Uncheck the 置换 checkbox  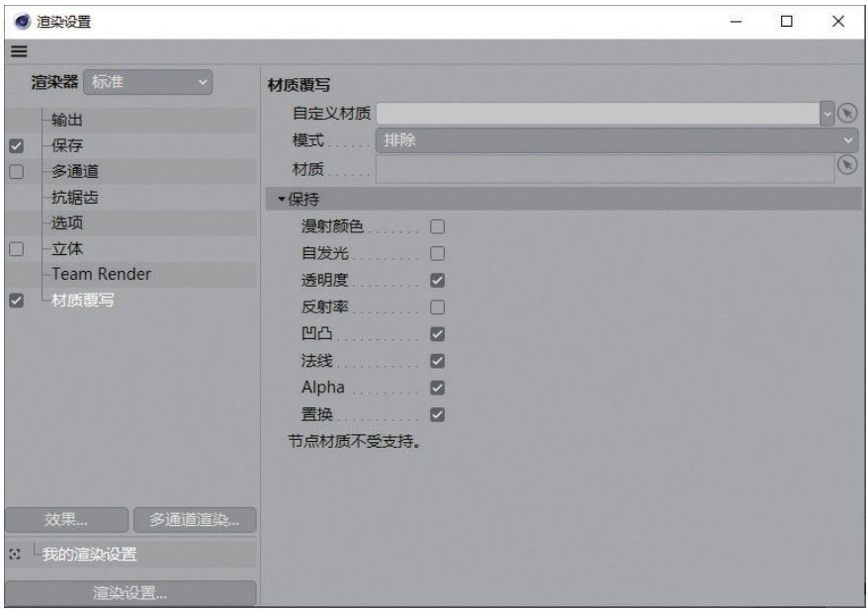pos(437,414)
